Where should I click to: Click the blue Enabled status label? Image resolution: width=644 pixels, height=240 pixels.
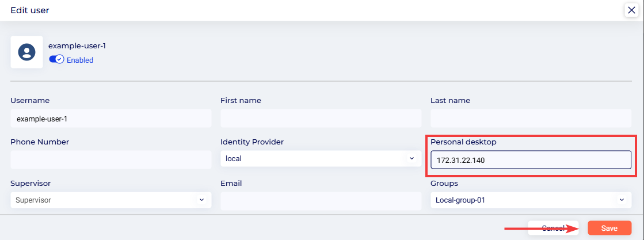coord(80,60)
